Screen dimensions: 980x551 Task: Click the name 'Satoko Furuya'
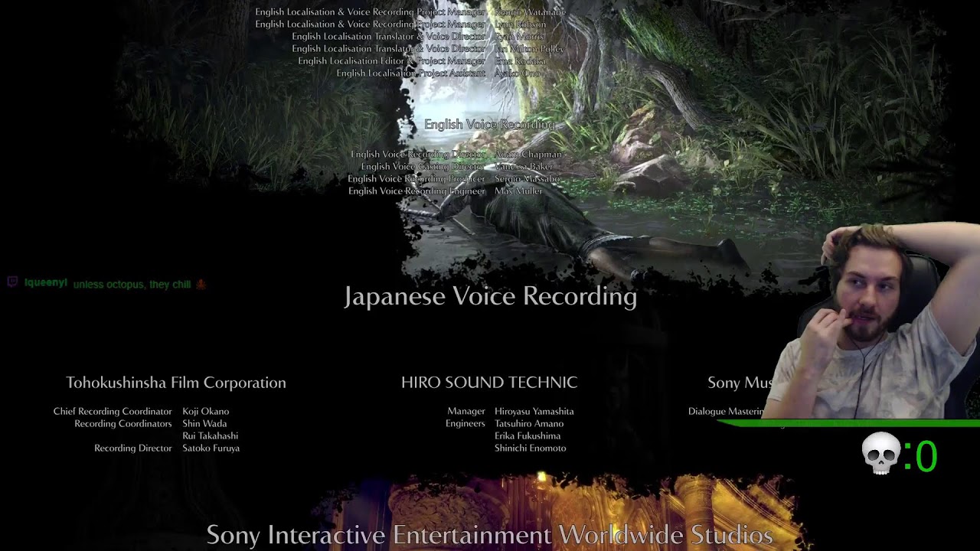coord(211,448)
